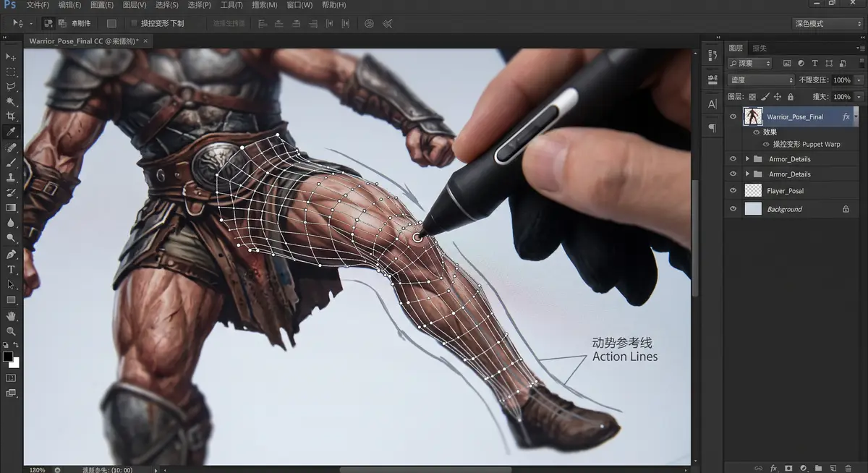Open the 帮助(H) menu

click(333, 5)
